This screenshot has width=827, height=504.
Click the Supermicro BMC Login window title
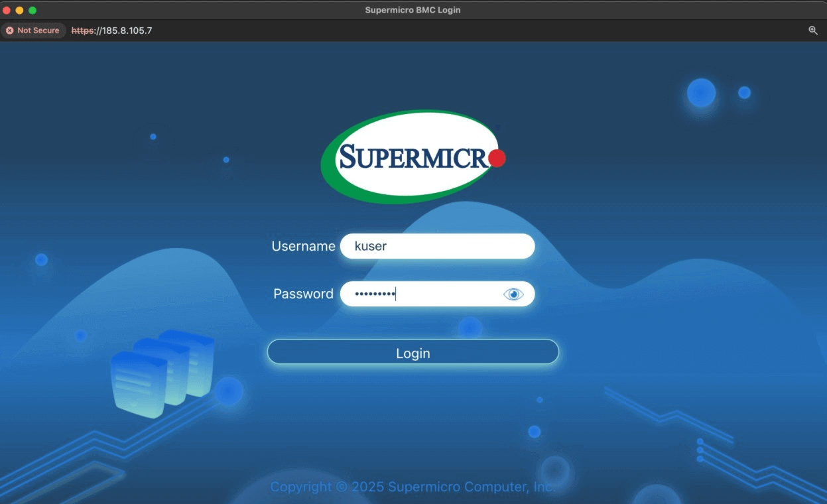(413, 10)
